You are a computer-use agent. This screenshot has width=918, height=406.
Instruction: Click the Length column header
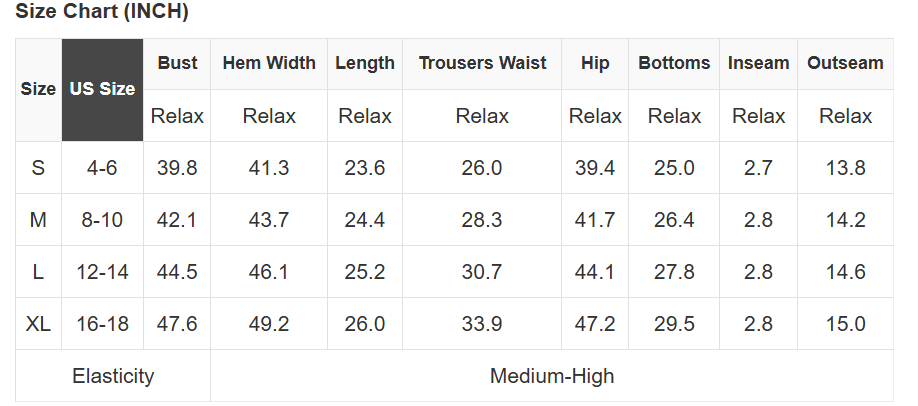(x=365, y=63)
